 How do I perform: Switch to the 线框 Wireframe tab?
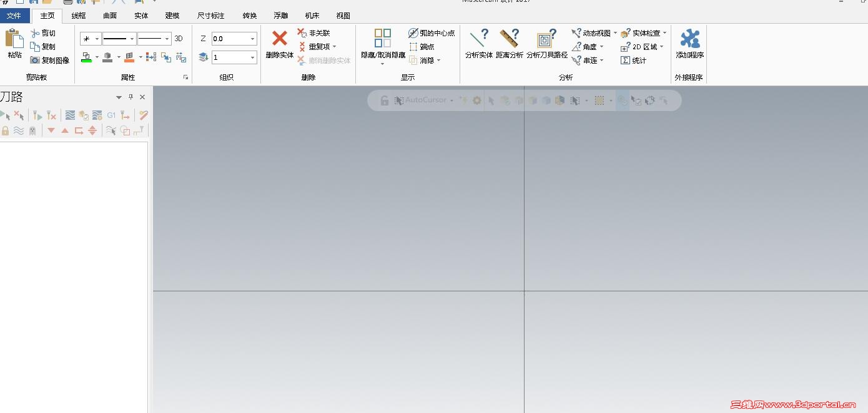[79, 16]
